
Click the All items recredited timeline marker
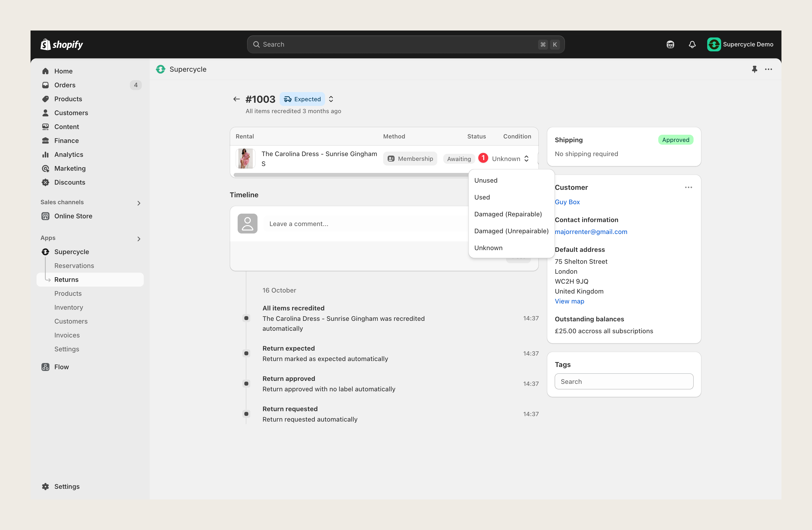coord(246,318)
